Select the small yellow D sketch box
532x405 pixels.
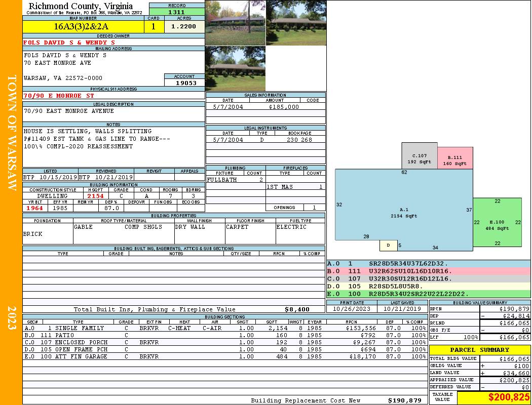pyautogui.click(x=388, y=246)
